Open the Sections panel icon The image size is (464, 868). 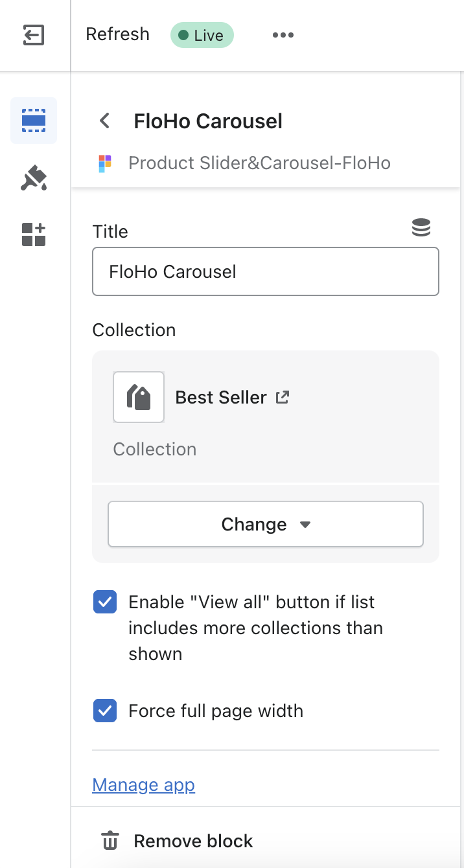click(x=34, y=120)
